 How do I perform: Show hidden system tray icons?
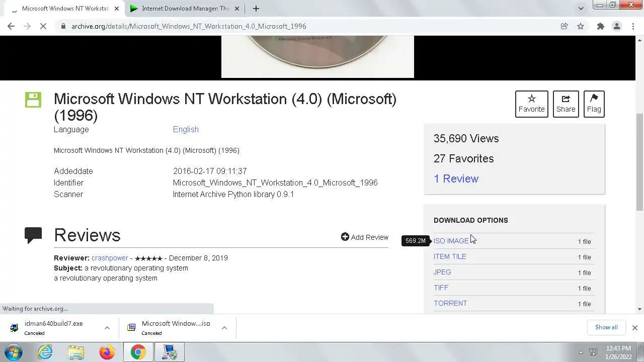[581, 352]
